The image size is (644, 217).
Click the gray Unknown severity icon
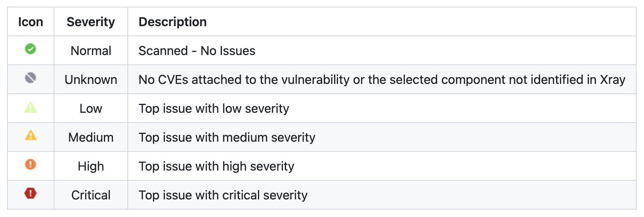[x=30, y=78]
